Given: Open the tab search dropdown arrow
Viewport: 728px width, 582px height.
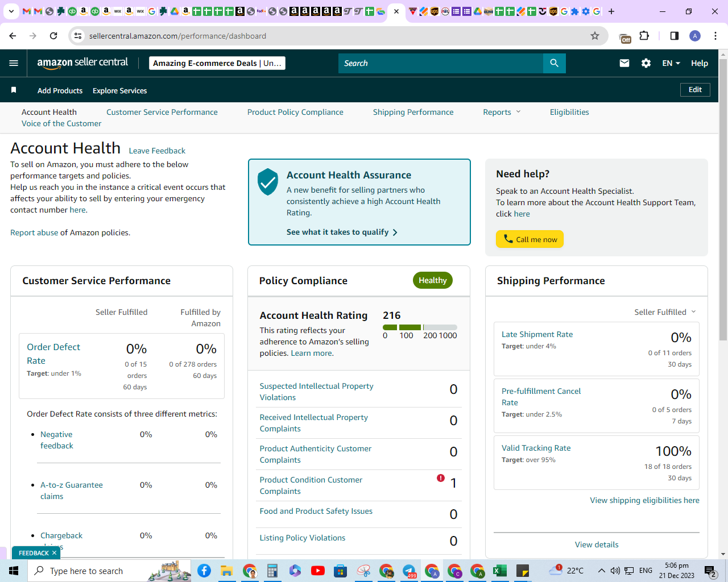Looking at the screenshot, I should (x=11, y=11).
